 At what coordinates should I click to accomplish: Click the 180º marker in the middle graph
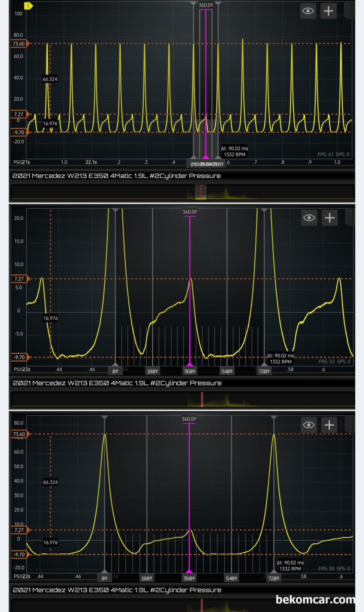pyautogui.click(x=152, y=371)
